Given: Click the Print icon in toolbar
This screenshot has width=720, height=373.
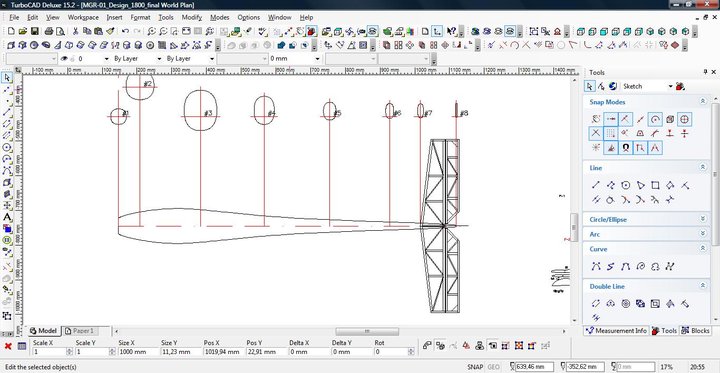Looking at the screenshot, I should coord(49,31).
